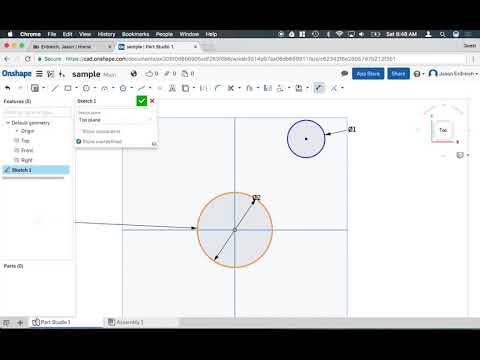Click the Share button
The height and width of the screenshot is (360, 480).
(x=398, y=74)
